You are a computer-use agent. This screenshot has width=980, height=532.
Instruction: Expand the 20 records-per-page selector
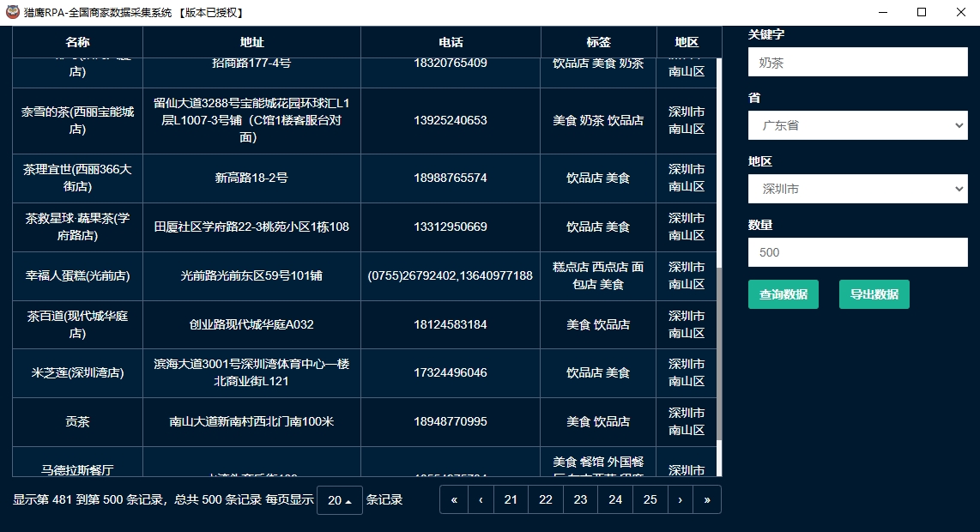point(339,500)
